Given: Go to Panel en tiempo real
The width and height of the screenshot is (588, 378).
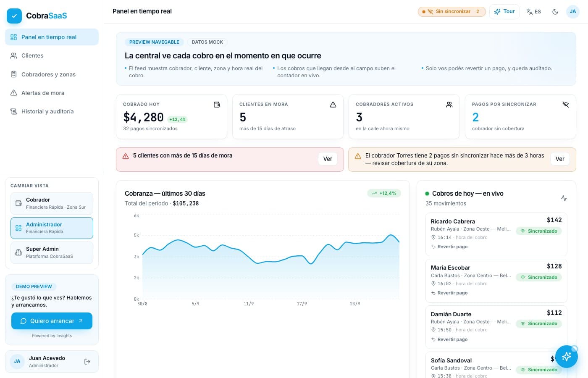Looking at the screenshot, I should coord(52,37).
